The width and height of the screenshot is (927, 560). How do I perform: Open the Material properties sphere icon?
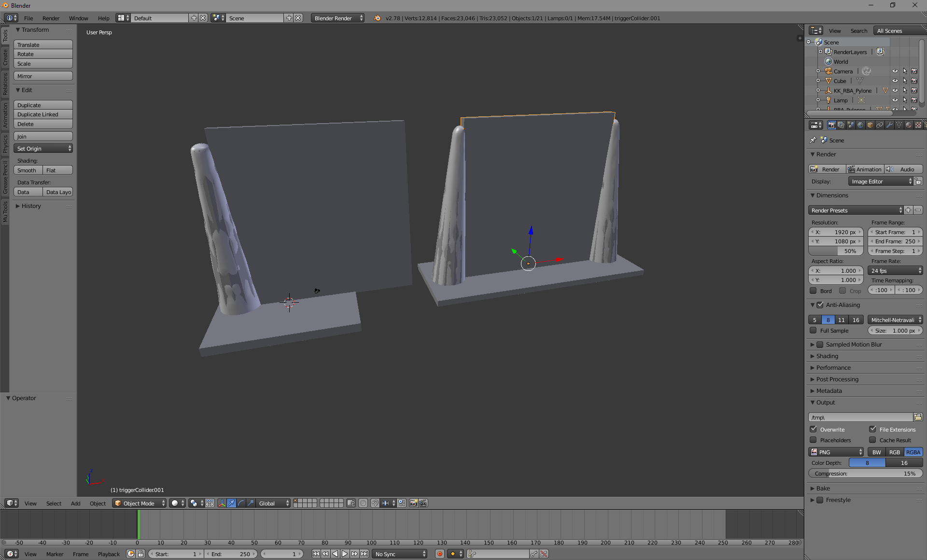(909, 125)
